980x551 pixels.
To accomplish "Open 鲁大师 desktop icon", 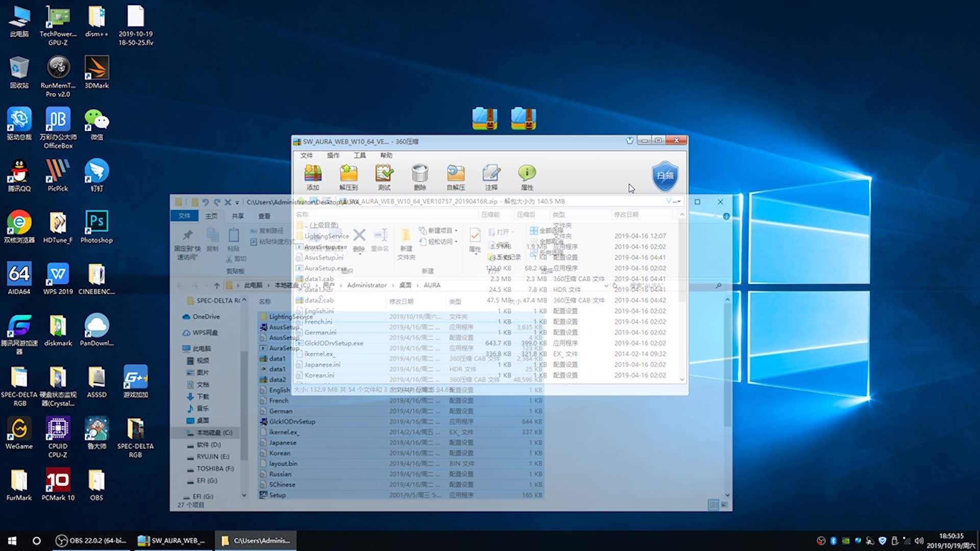I will click(x=96, y=433).
